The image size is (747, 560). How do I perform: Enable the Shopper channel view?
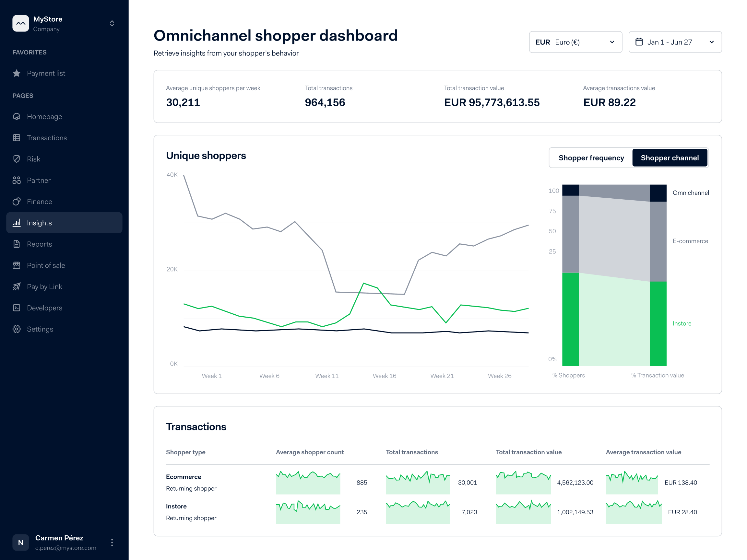point(670,157)
